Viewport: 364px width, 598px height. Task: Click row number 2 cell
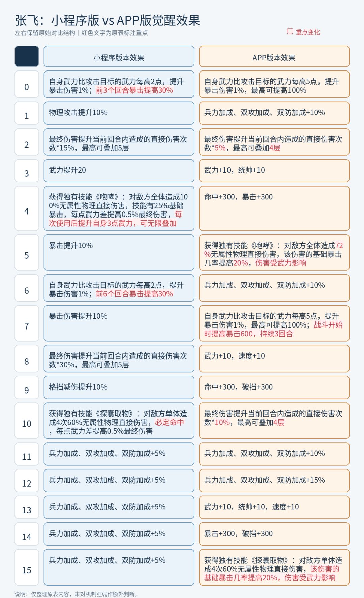coord(27,142)
